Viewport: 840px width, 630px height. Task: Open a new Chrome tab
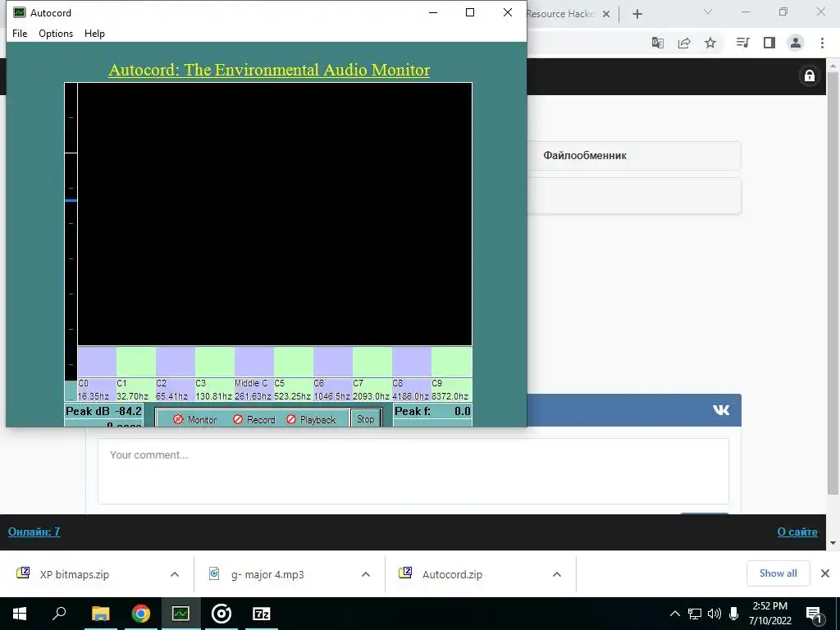pos(637,14)
